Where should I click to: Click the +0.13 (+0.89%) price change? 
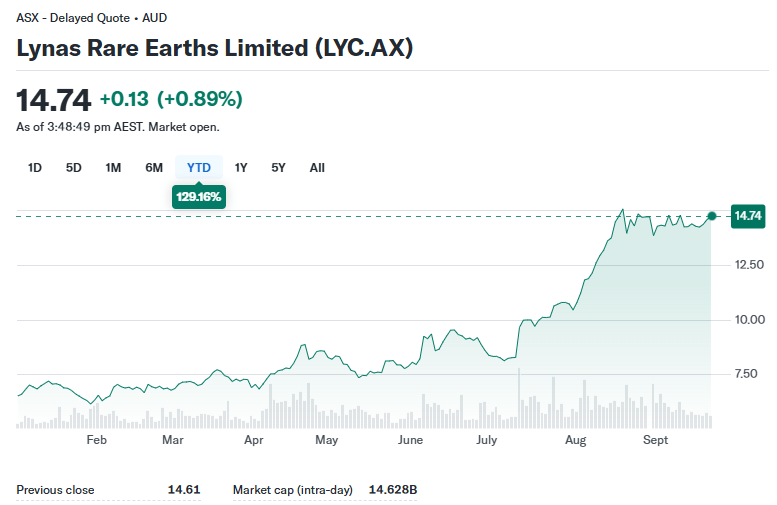tap(171, 99)
